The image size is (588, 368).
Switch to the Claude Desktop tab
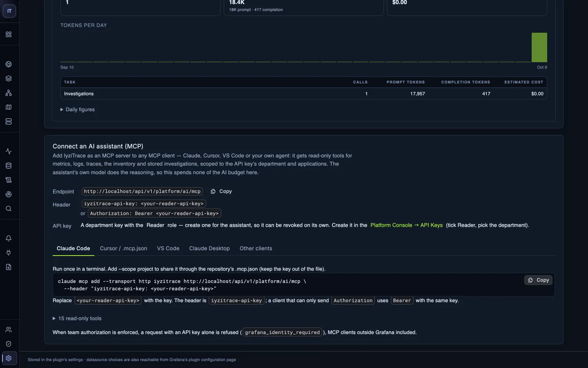[209, 249]
